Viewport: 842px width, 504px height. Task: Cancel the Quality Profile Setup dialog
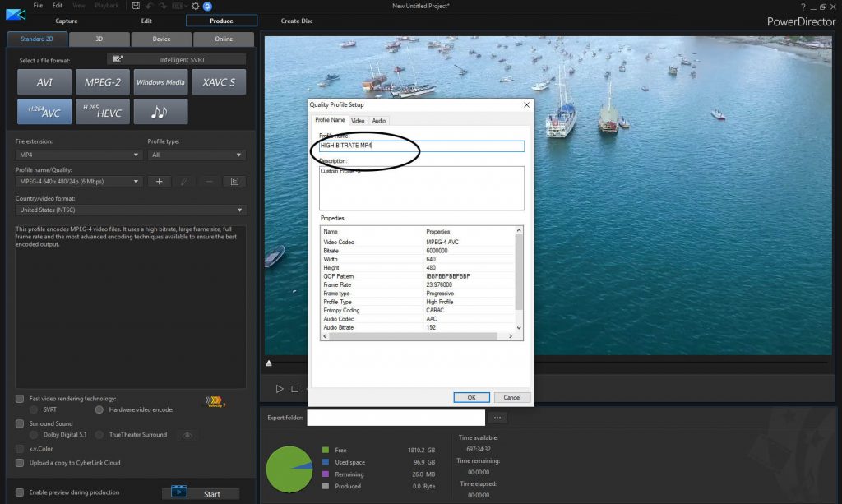point(511,397)
